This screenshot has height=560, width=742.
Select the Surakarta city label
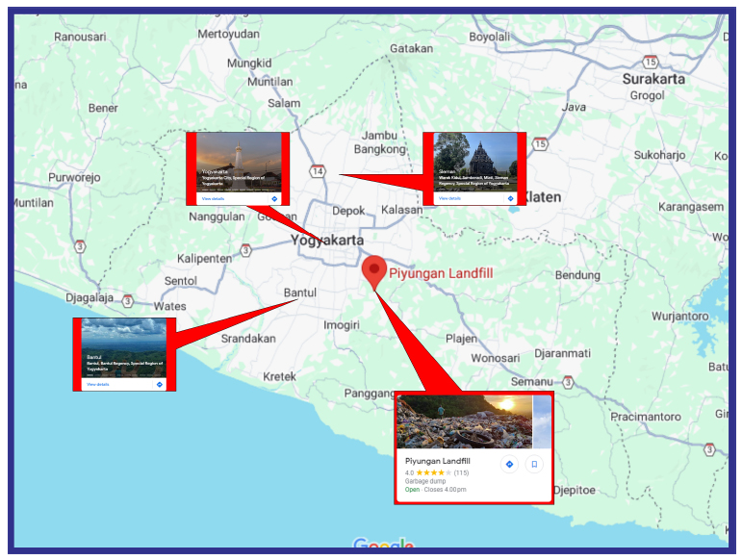point(653,79)
